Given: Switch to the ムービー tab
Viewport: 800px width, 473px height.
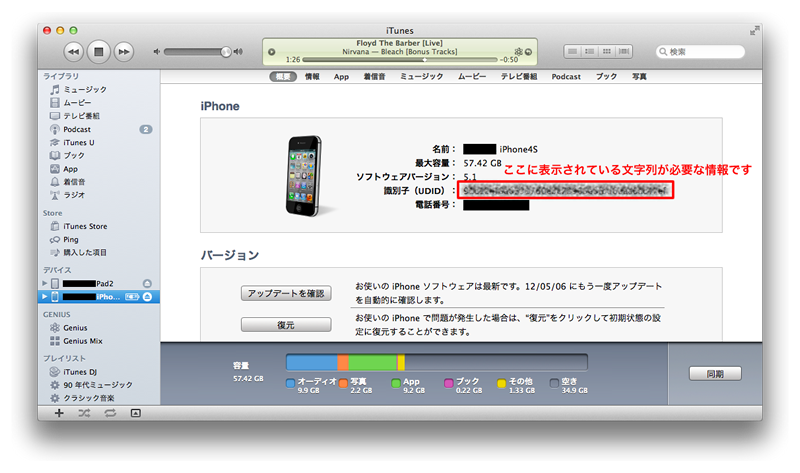Looking at the screenshot, I should pyautogui.click(x=471, y=77).
